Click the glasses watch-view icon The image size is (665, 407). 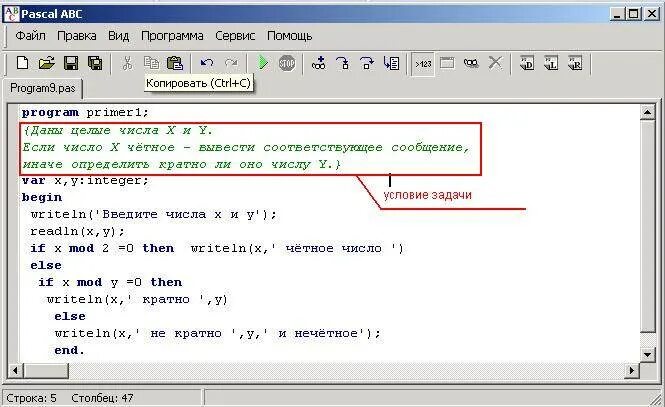pos(471,63)
